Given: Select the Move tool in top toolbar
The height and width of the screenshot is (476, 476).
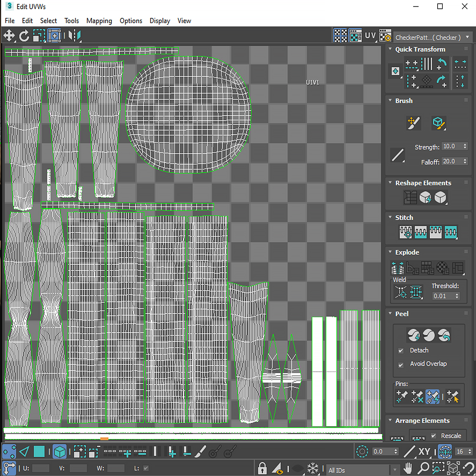Looking at the screenshot, I should tap(9, 36).
